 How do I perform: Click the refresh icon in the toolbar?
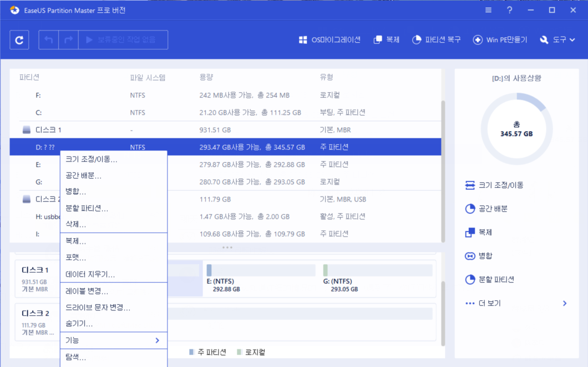19,39
